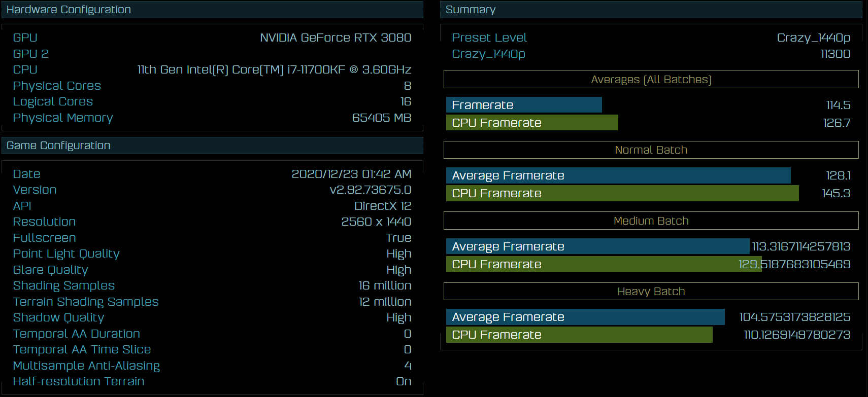Click the Normal Batch section header

click(x=651, y=150)
